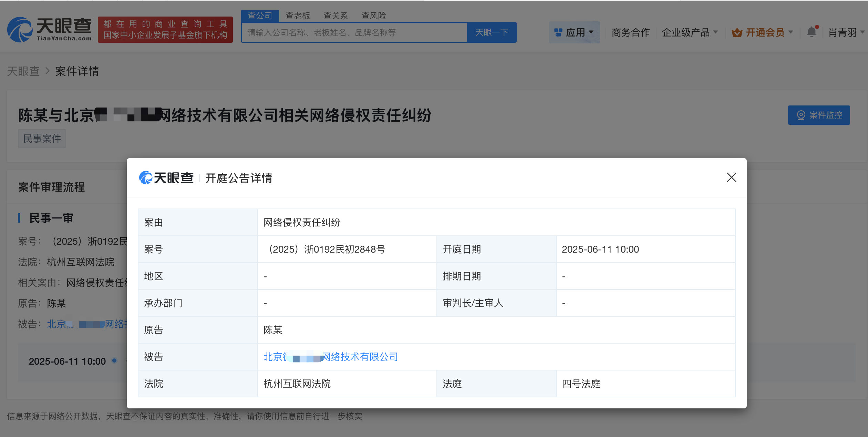Click the 排期日期 label cell
Image resolution: width=868 pixels, height=437 pixels.
pyautogui.click(x=496, y=276)
